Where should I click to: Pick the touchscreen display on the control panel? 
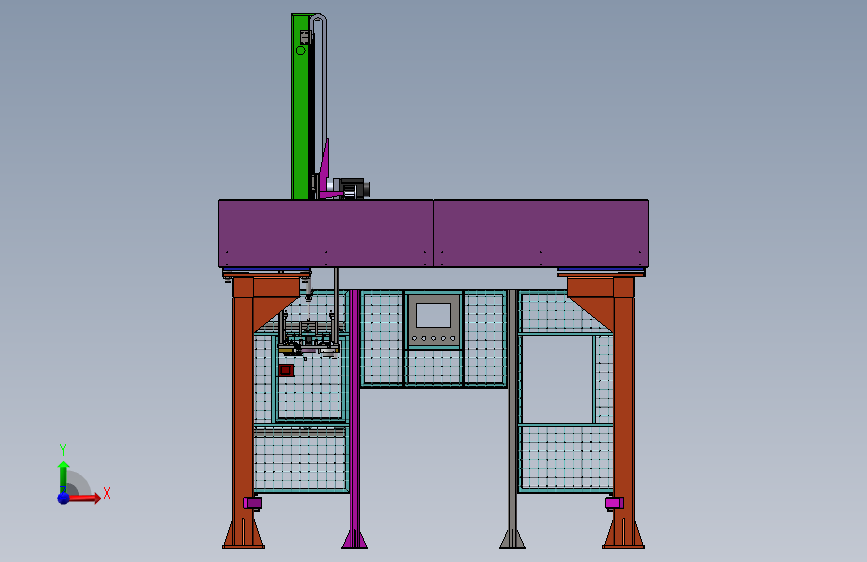[434, 315]
